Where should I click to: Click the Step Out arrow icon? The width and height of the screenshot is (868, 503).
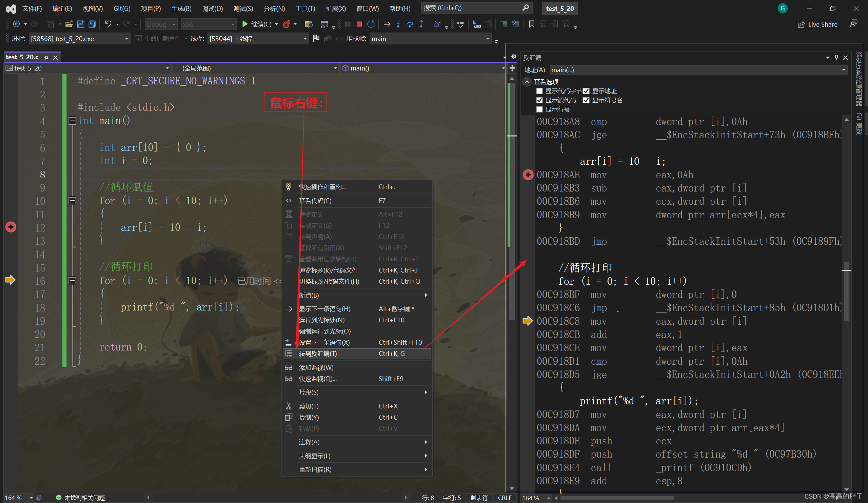[x=421, y=24]
